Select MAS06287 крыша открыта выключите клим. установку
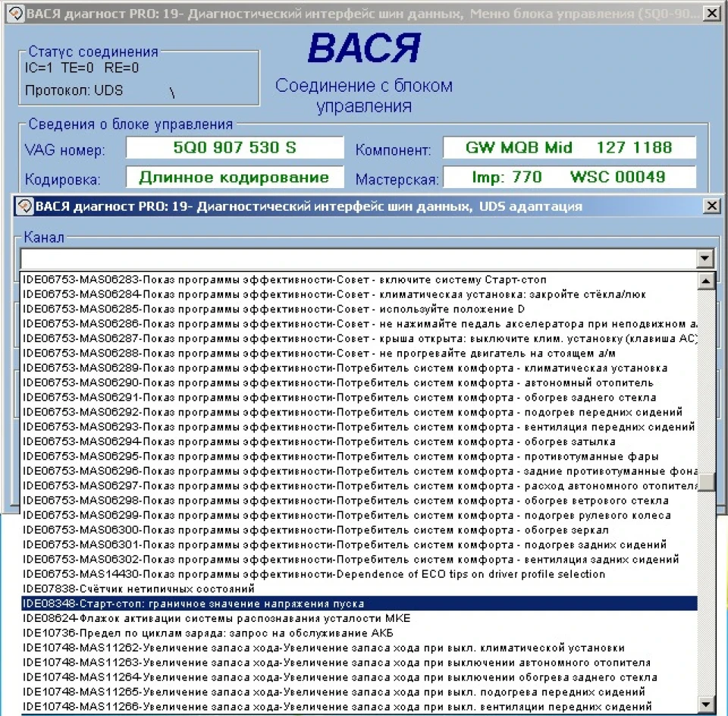 point(359,338)
